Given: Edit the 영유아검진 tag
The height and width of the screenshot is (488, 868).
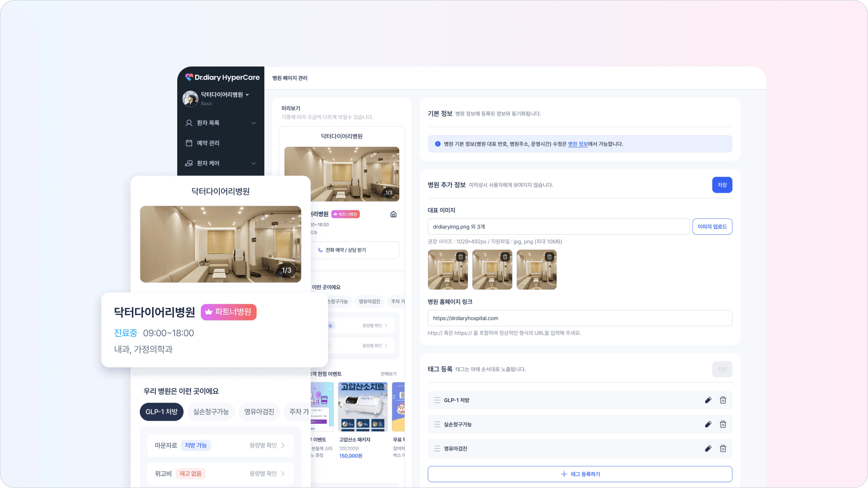Looking at the screenshot, I should 708,448.
